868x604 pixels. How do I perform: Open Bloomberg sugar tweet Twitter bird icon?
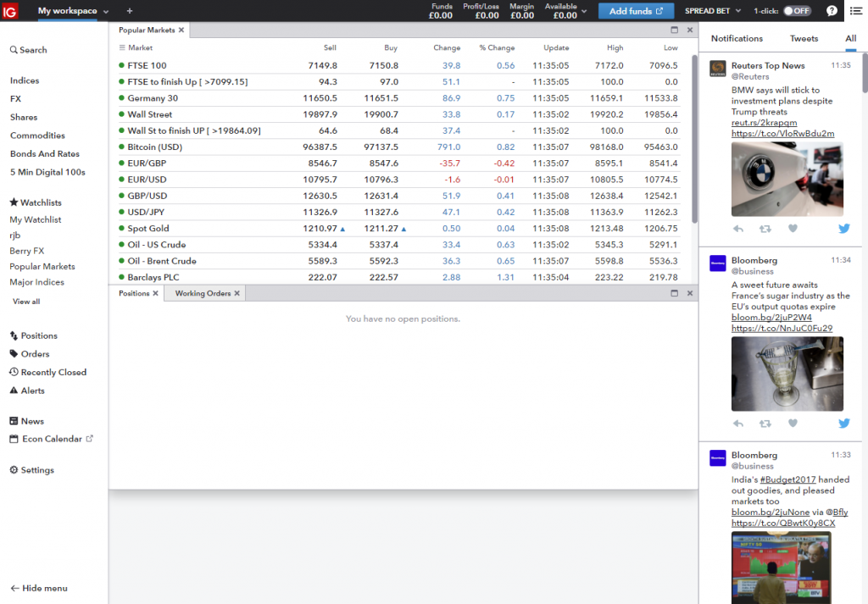(x=843, y=423)
